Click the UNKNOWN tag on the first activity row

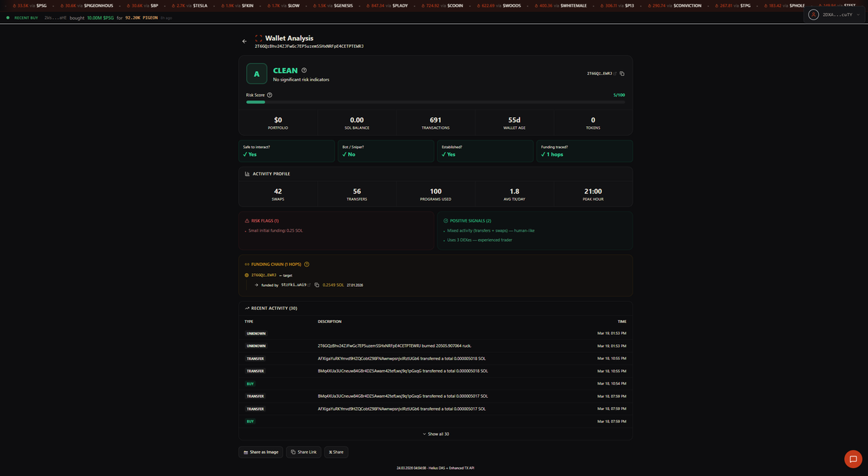click(x=256, y=333)
